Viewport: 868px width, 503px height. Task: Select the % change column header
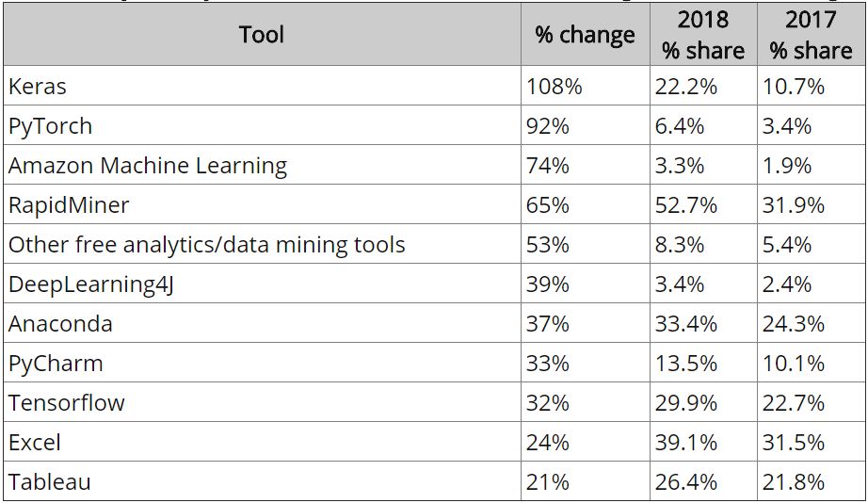click(586, 34)
